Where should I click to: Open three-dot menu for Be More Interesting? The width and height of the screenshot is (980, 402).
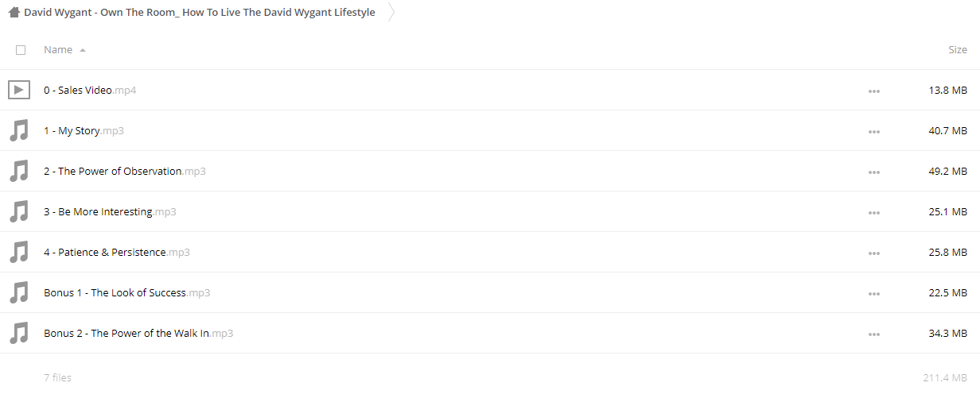tap(874, 212)
